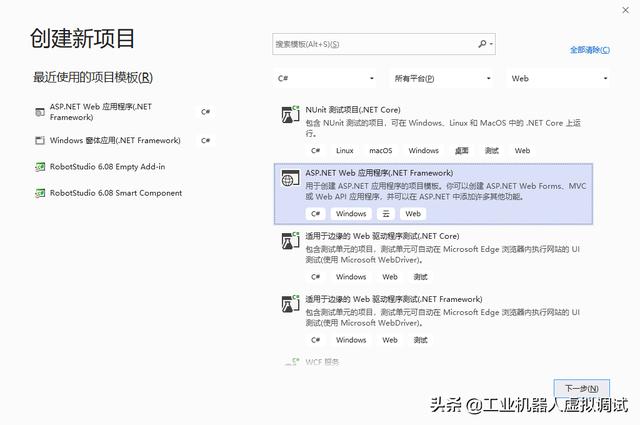The height and width of the screenshot is (425, 640).
Task: Click the Web tag in ASP.NET Web template
Action: click(413, 214)
